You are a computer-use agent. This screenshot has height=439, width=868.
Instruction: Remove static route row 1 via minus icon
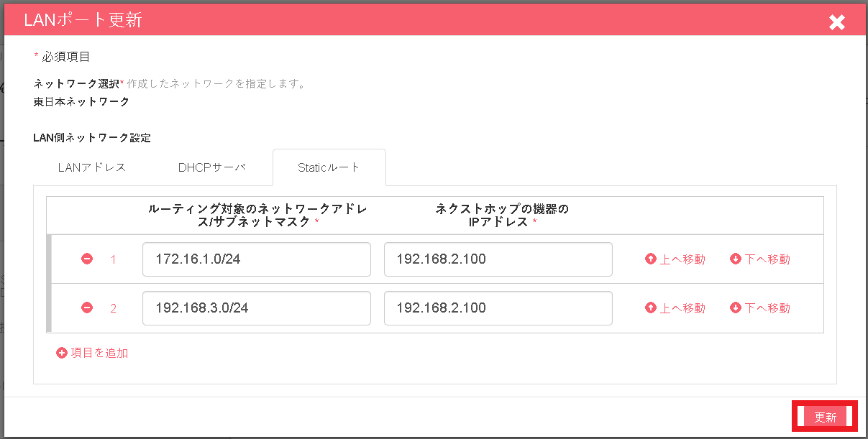[x=87, y=259]
